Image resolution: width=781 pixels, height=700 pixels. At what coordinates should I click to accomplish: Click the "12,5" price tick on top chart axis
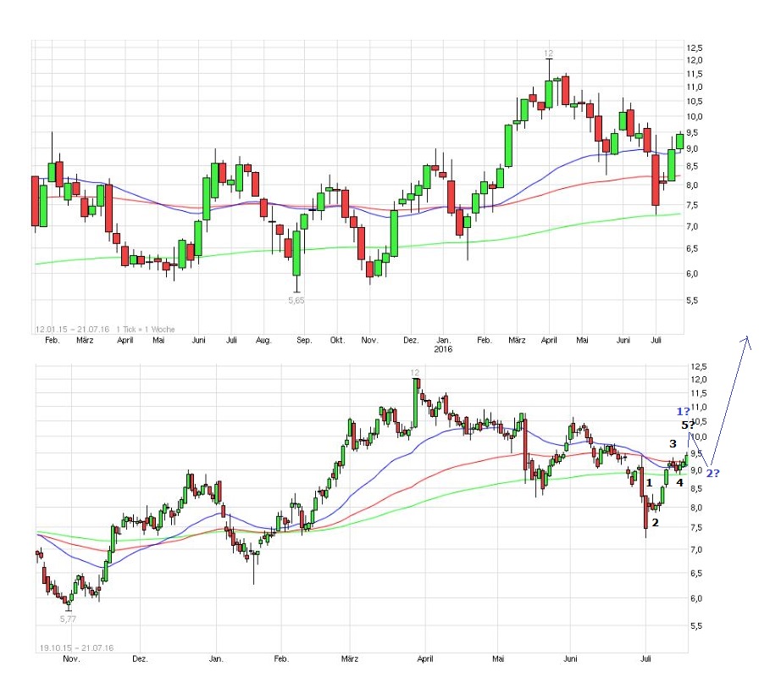(x=695, y=47)
